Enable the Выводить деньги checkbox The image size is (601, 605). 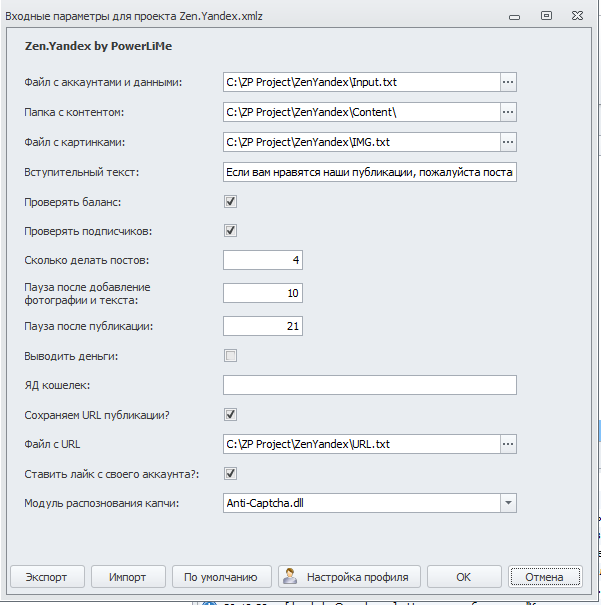click(230, 355)
